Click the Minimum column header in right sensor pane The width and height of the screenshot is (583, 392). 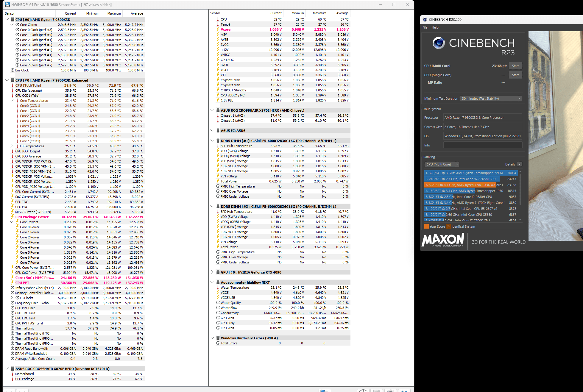[x=298, y=13]
